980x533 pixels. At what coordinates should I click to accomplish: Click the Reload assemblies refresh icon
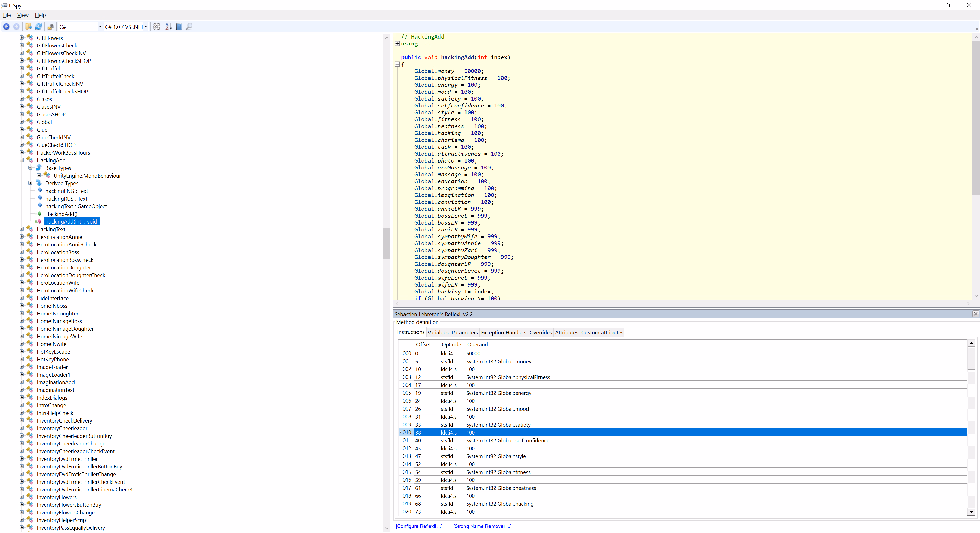39,27
